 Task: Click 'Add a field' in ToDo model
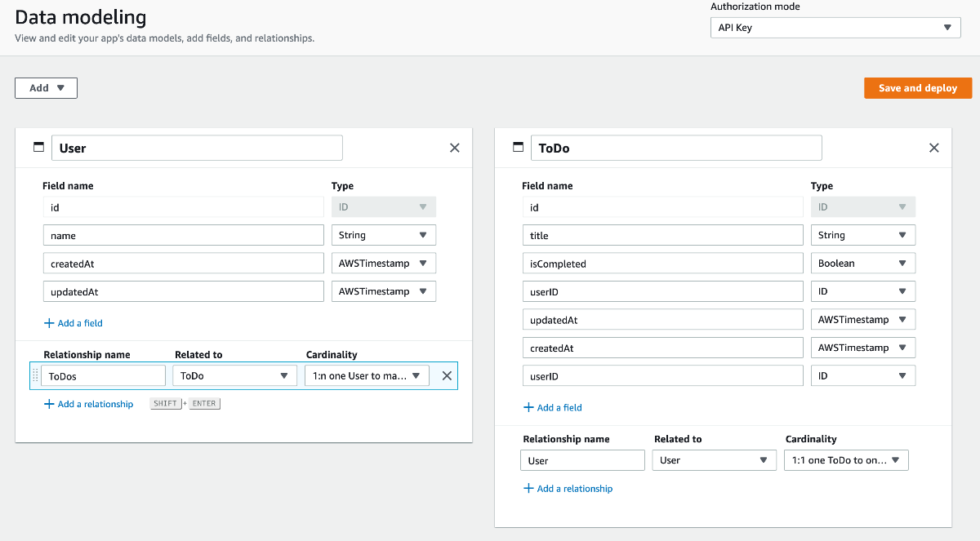point(559,407)
